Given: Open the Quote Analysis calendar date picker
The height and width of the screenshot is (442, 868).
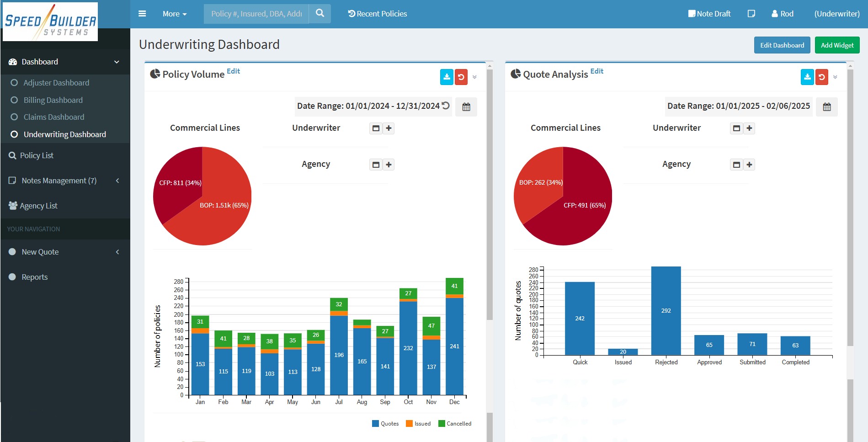Looking at the screenshot, I should (x=827, y=107).
